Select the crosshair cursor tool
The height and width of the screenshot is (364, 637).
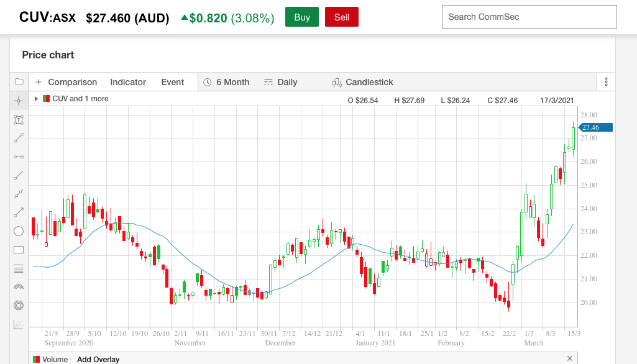coord(19,101)
